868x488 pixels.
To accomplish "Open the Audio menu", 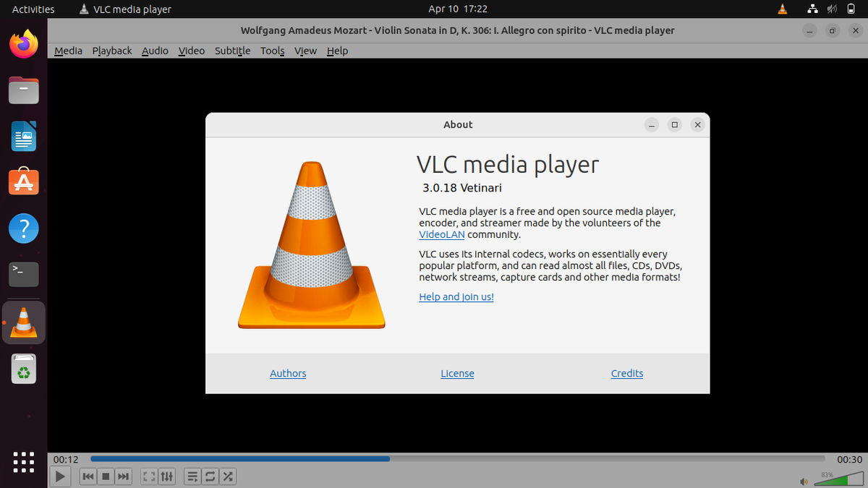I will [154, 51].
